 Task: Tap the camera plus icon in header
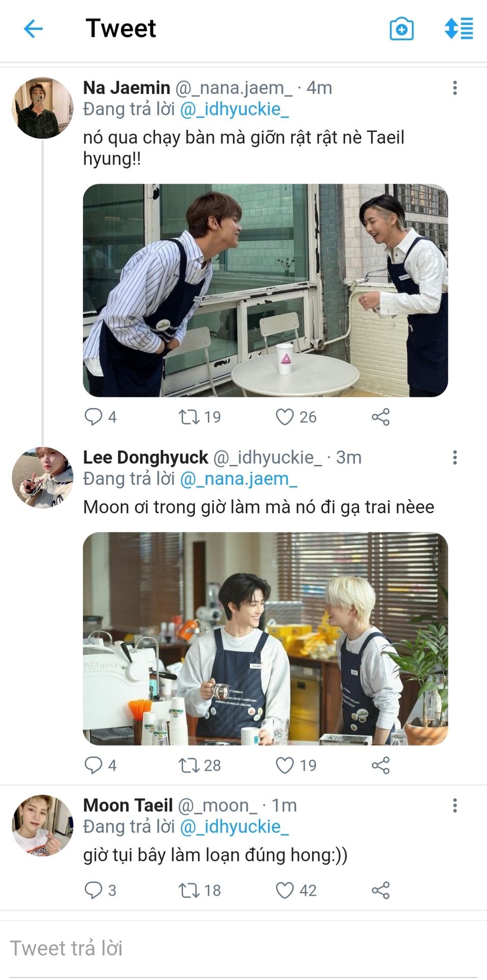click(x=401, y=29)
